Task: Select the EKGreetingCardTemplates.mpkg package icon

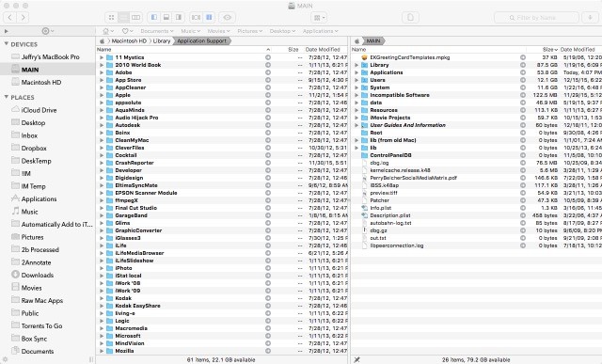Action: [x=364, y=57]
